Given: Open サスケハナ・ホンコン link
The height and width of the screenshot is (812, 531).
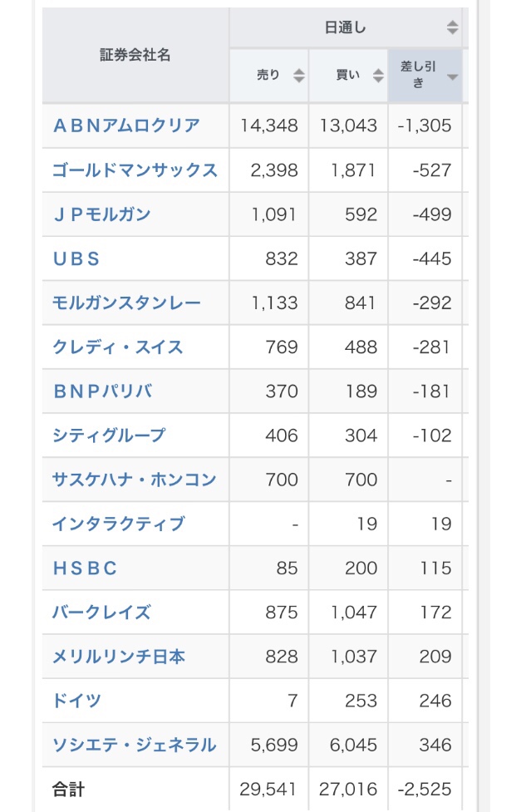Looking at the screenshot, I should 134,480.
